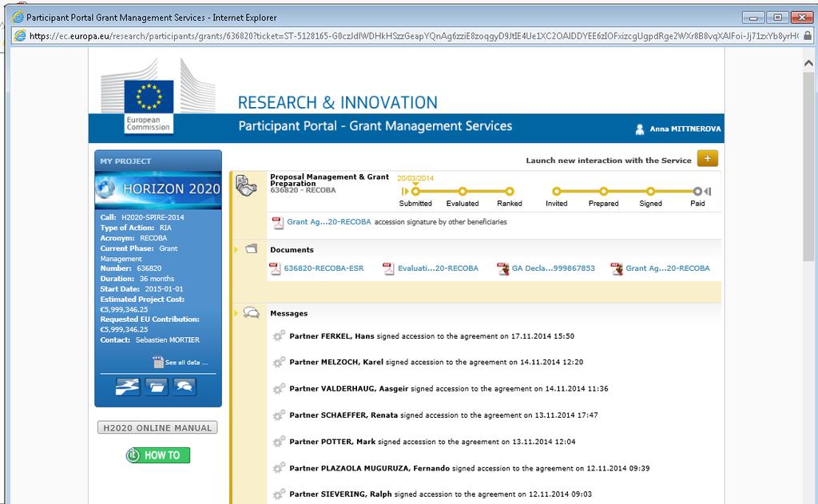Collapse the Messages section triangle
Image resolution: width=818 pixels, height=504 pixels.
[x=236, y=313]
